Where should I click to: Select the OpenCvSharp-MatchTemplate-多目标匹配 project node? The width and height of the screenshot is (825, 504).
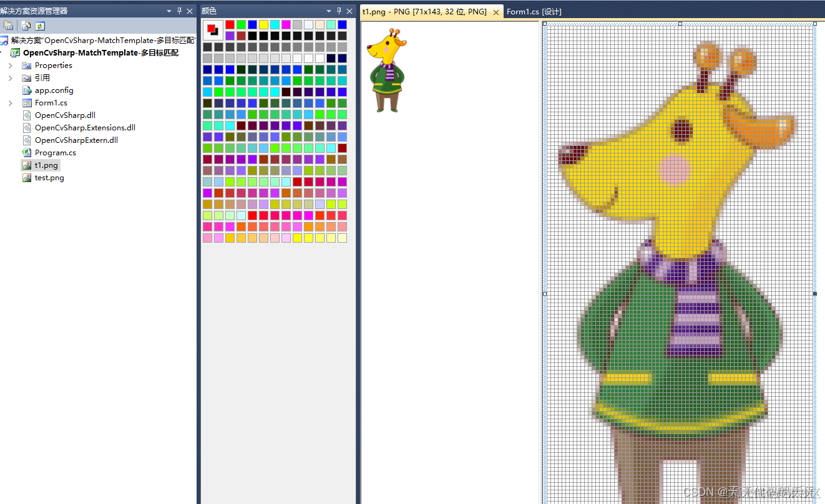(100, 52)
